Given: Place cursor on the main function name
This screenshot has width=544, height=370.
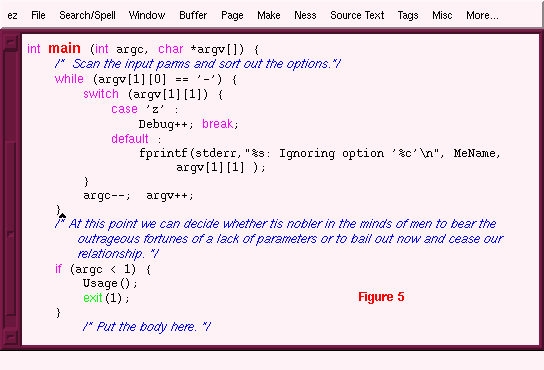Looking at the screenshot, I should 64,48.
